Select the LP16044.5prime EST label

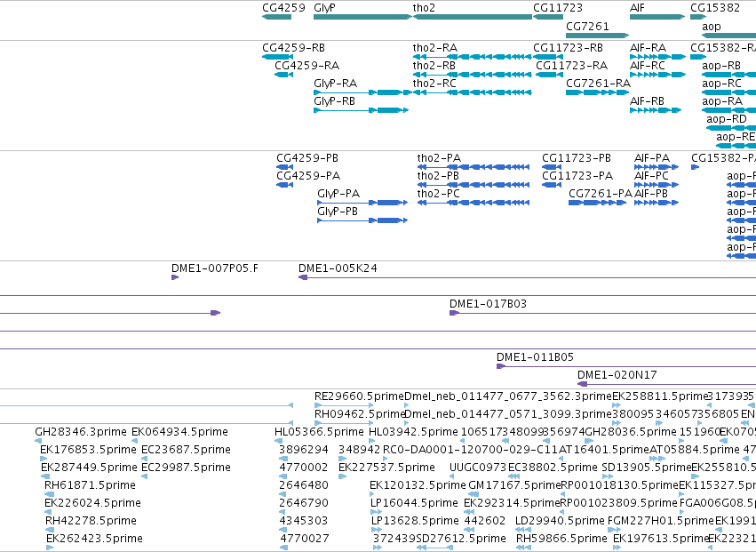(x=414, y=503)
